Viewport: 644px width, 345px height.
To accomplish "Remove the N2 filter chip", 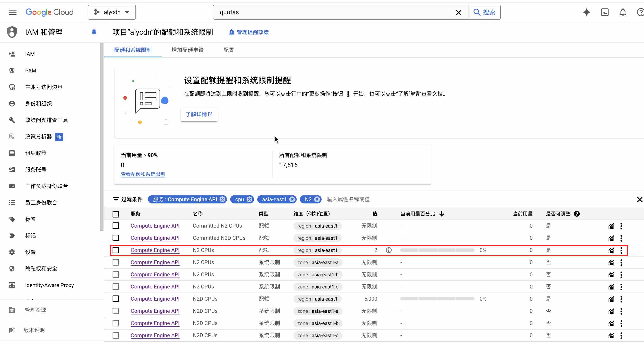I will (x=317, y=199).
